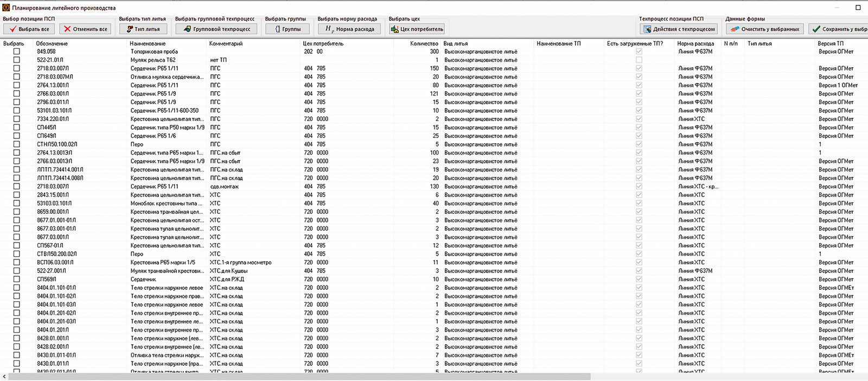
Task: Check the box for row 8430.01.011Л
Action: coord(16,363)
